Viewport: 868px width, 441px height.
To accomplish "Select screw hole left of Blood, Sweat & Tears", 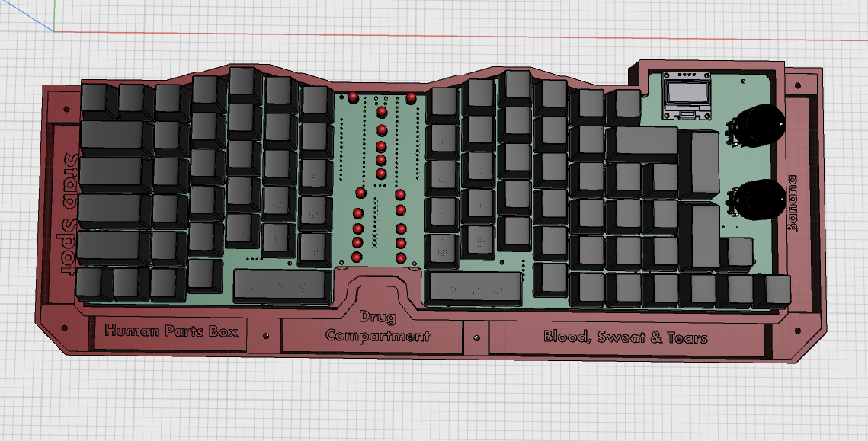I will [x=476, y=337].
